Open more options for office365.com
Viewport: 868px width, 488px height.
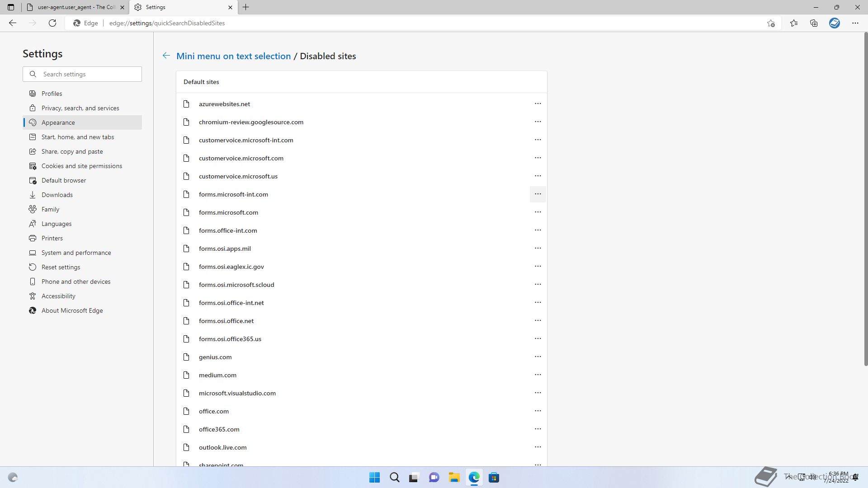[538, 429]
